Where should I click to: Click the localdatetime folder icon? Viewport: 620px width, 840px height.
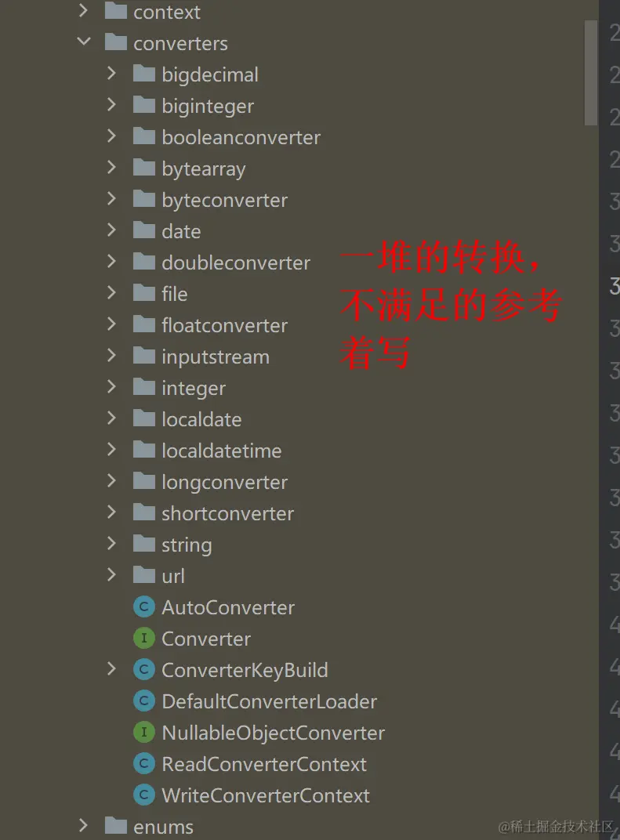point(143,450)
